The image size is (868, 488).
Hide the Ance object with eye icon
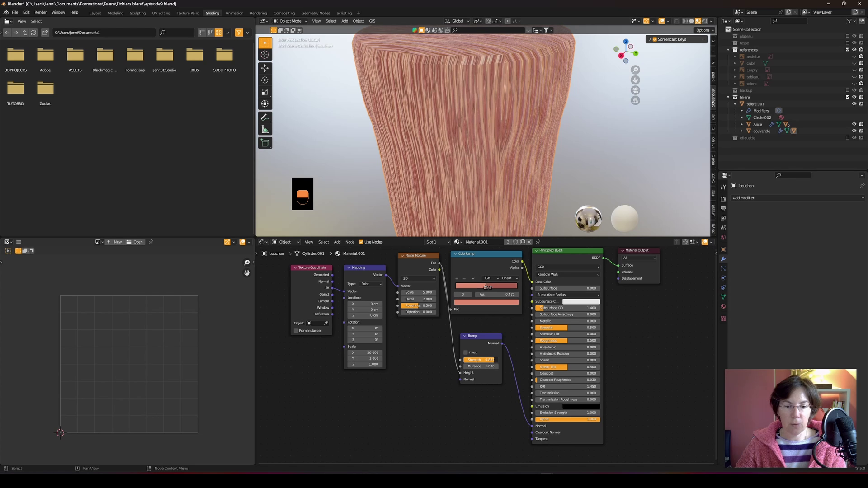point(854,124)
